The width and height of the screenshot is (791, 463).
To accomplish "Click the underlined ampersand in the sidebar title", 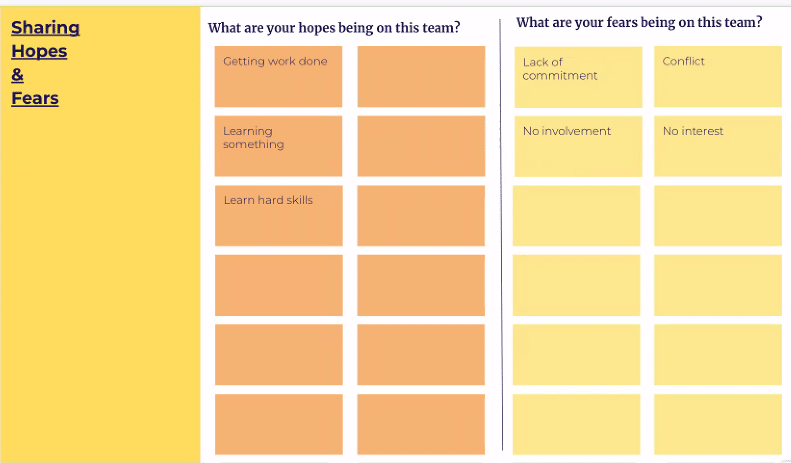I will point(17,75).
